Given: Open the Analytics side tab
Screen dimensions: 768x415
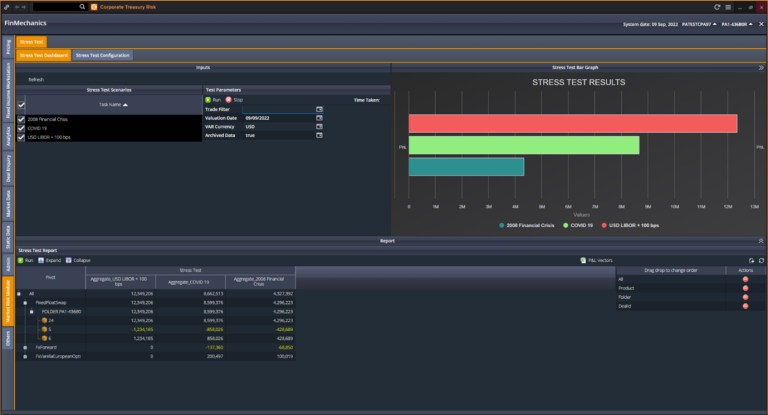Looking at the screenshot, I should tap(8, 136).
